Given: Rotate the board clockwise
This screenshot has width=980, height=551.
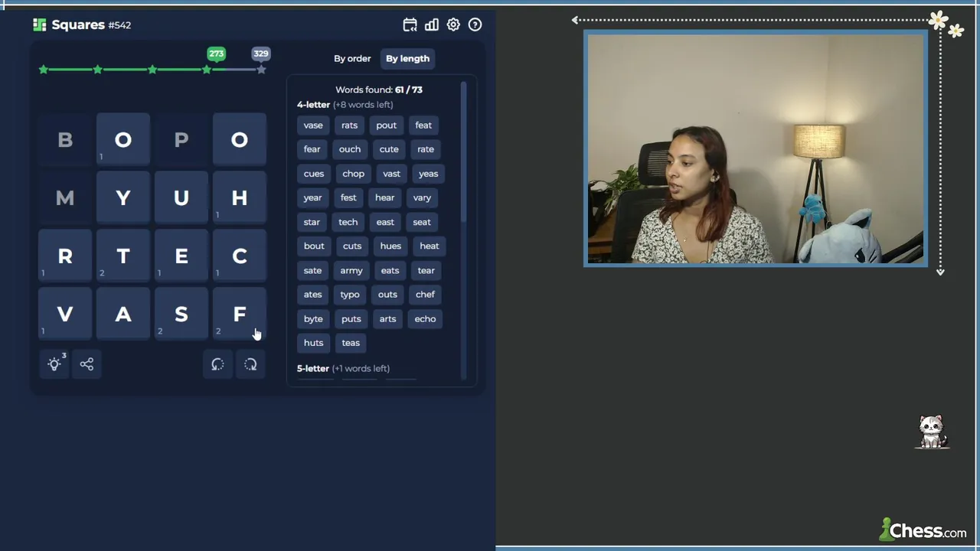Looking at the screenshot, I should click(250, 364).
